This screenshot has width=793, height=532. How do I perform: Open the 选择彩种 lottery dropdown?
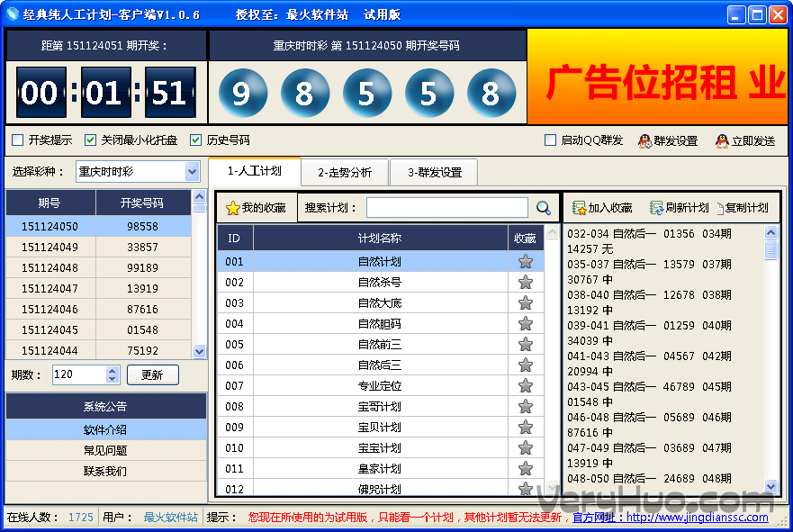[x=192, y=171]
